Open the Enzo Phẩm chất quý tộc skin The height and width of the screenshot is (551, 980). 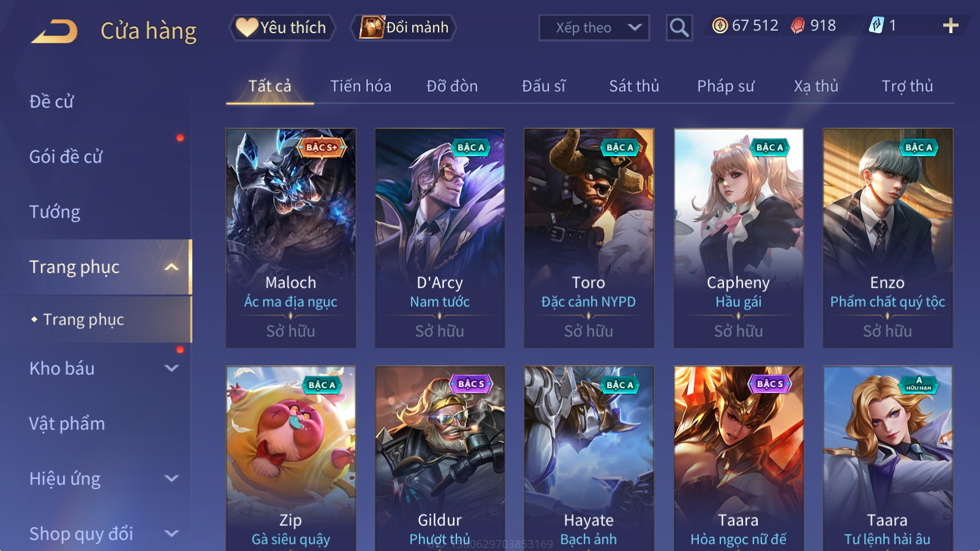coord(888,238)
